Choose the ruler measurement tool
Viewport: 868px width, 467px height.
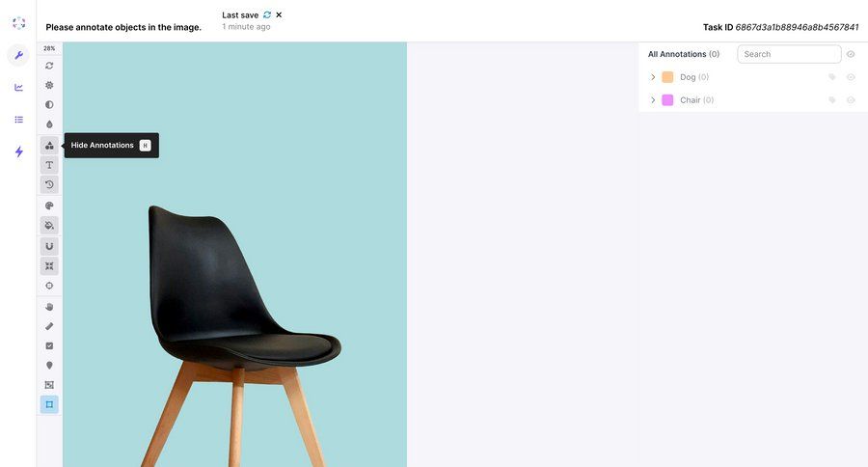[49, 326]
